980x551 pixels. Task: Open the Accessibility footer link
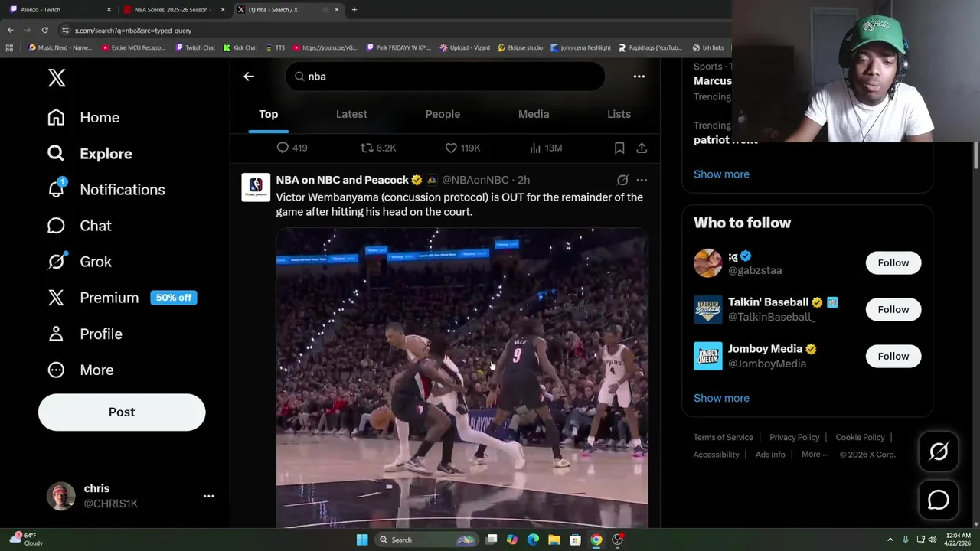[x=716, y=455]
